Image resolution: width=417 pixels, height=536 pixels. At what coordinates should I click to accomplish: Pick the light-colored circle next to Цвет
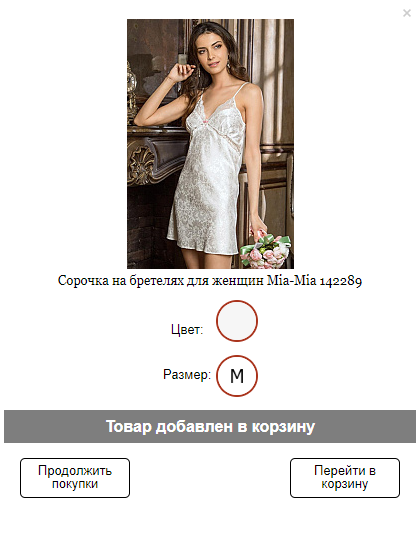pyautogui.click(x=237, y=321)
